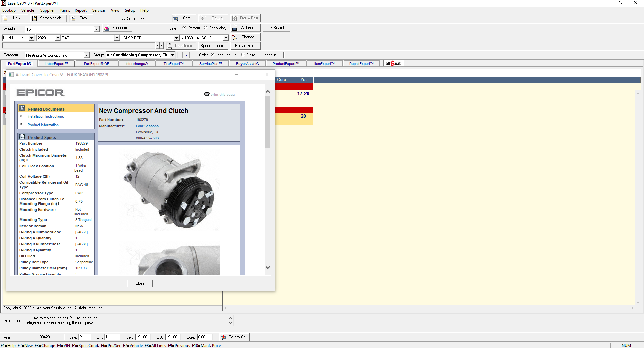Switch to the TireExpert tab

[x=173, y=64]
